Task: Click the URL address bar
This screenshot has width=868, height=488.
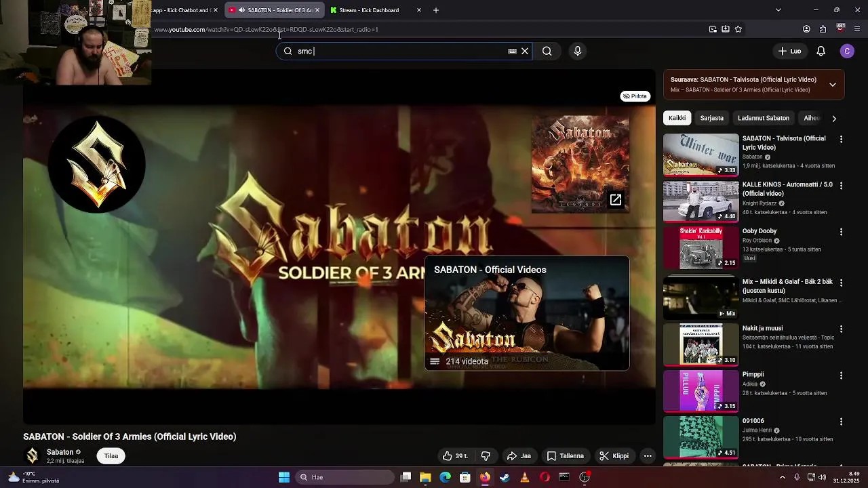Action: click(x=427, y=29)
